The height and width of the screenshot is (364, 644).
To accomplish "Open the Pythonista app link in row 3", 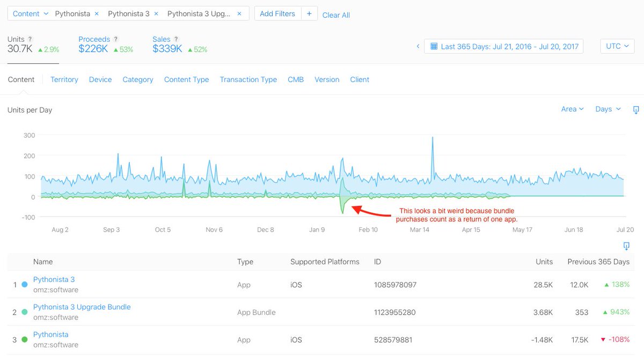I will [50, 334].
